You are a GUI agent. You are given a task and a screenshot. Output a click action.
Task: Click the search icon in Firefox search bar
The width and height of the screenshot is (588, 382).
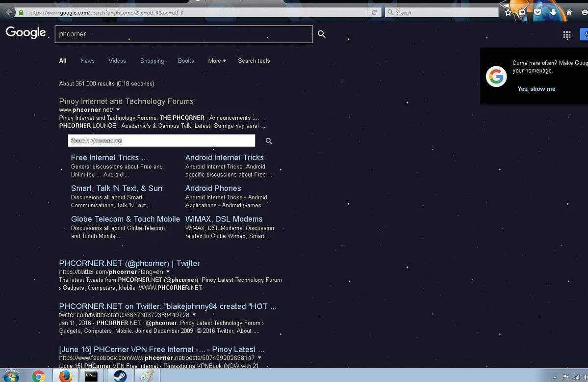coord(390,12)
